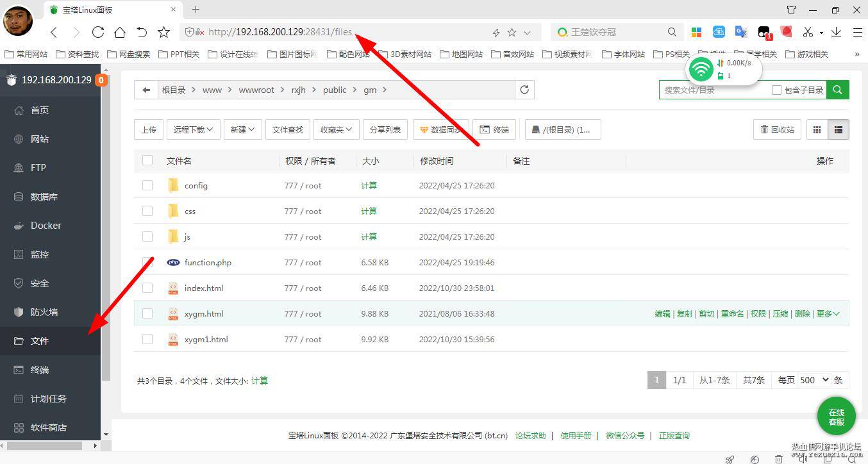Open Docker in the sidebar

coord(46,226)
